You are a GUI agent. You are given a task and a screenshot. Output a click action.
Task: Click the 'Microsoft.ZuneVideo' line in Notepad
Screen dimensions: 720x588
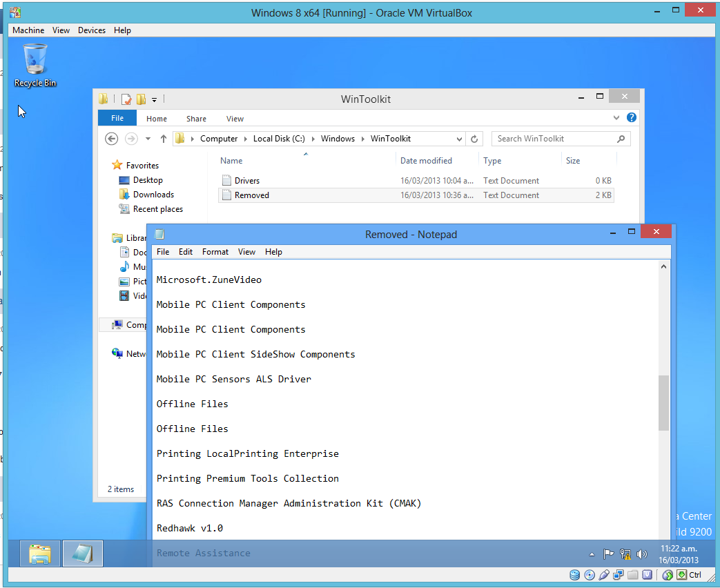point(209,280)
